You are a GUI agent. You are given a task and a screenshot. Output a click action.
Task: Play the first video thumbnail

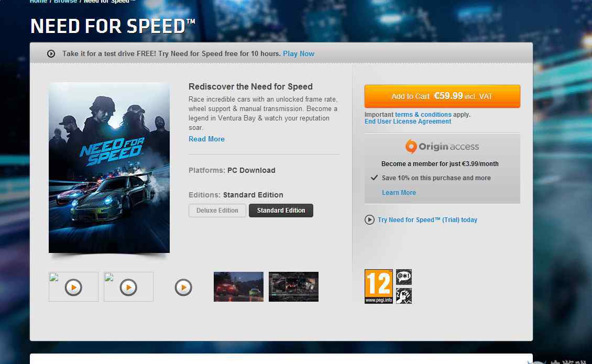tap(73, 288)
